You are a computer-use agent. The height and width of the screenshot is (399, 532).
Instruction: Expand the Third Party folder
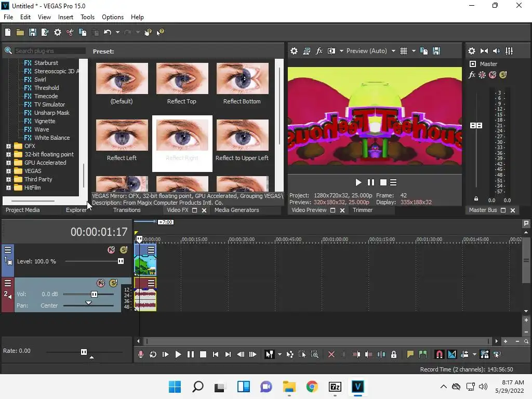[8, 179]
